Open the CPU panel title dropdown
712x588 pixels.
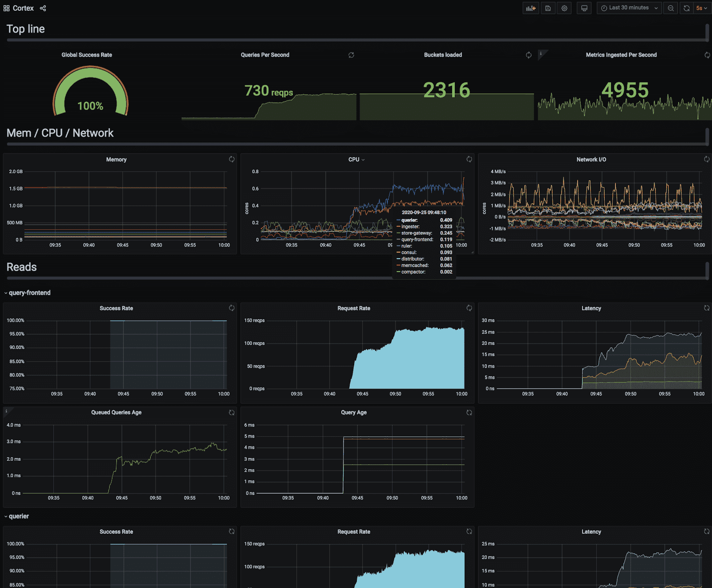point(356,159)
